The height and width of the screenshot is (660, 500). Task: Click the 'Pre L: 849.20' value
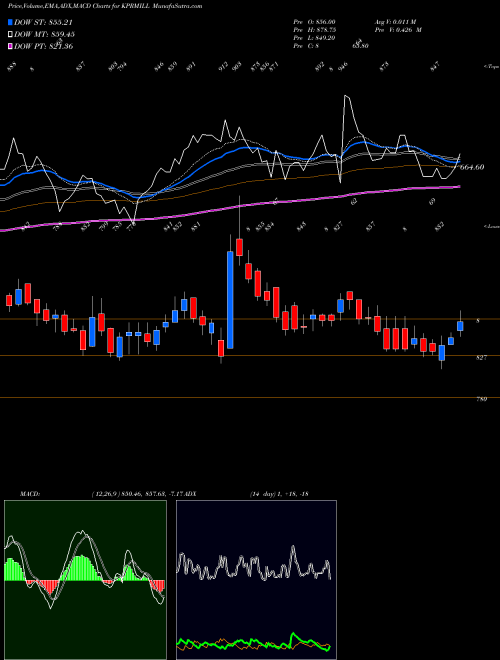314,38
